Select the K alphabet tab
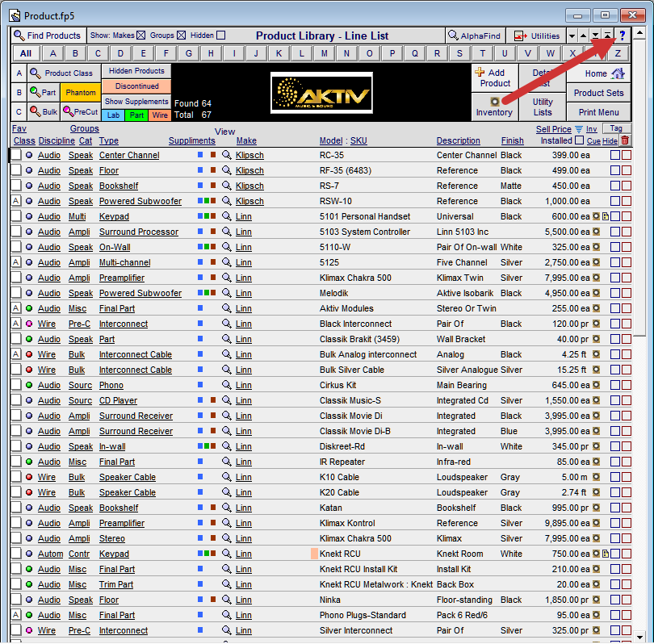 pyautogui.click(x=279, y=53)
